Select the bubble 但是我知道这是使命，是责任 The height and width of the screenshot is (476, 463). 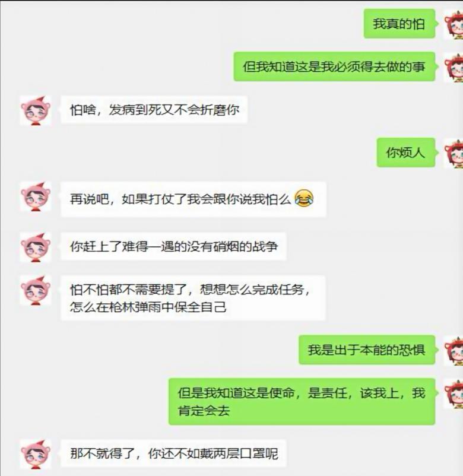click(x=302, y=401)
